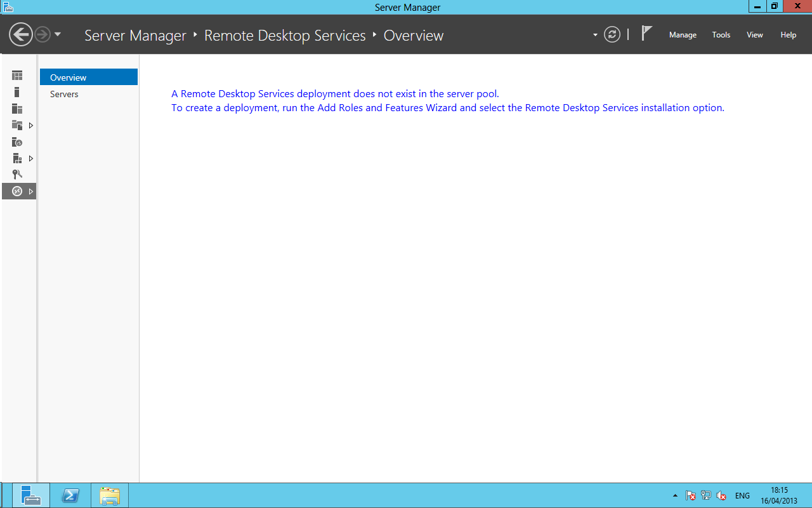
Task: Open the network status tray icon
Action: coord(706,495)
